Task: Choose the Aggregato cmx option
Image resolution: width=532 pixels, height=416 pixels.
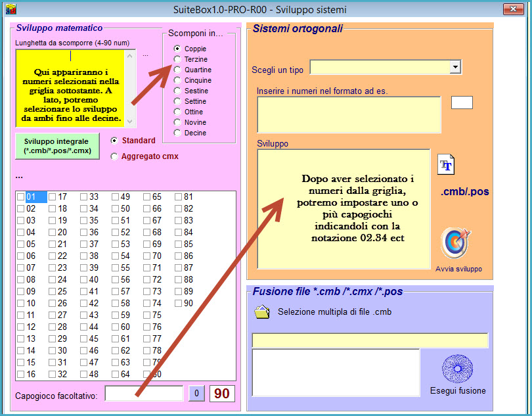Action: point(115,156)
